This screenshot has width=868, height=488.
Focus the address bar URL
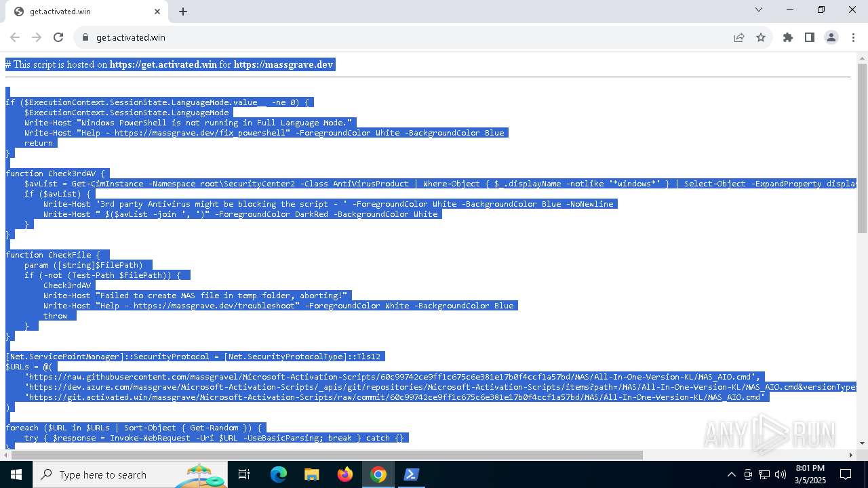coord(131,37)
